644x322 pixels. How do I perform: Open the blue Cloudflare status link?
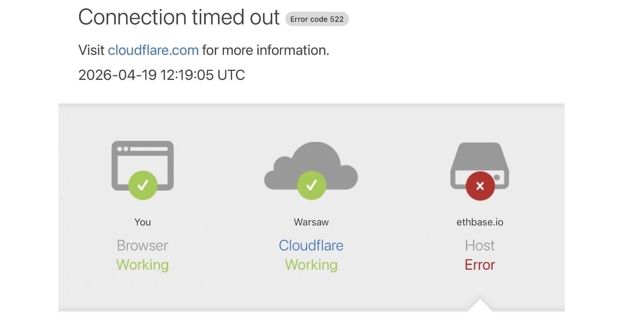(x=311, y=246)
